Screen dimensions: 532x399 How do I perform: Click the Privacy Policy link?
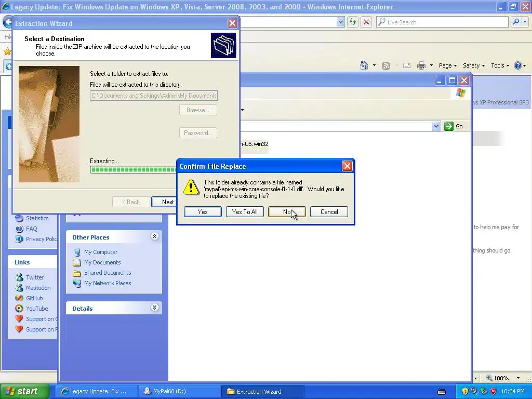42,239
